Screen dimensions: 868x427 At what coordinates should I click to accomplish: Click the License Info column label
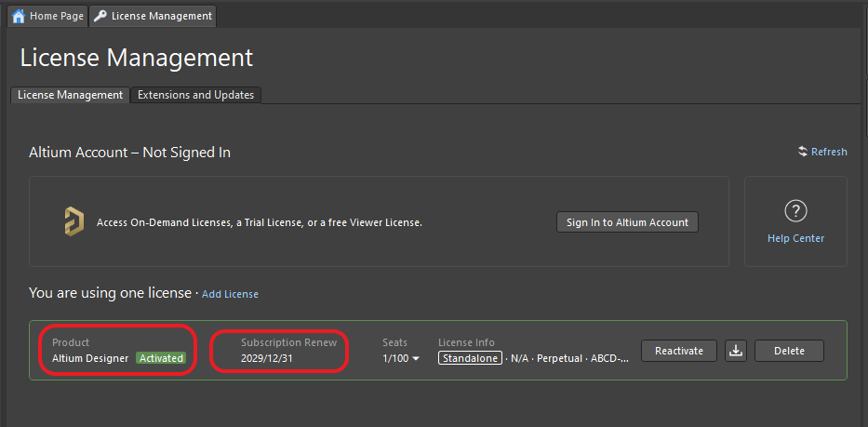point(466,342)
